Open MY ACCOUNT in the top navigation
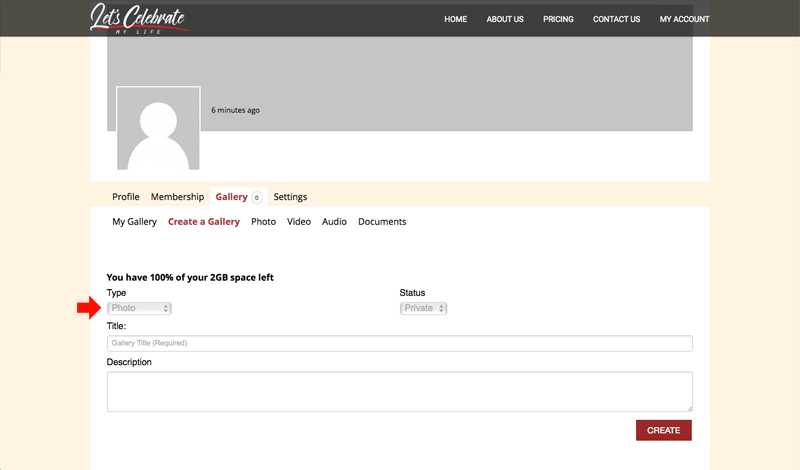800x470 pixels. (x=684, y=19)
